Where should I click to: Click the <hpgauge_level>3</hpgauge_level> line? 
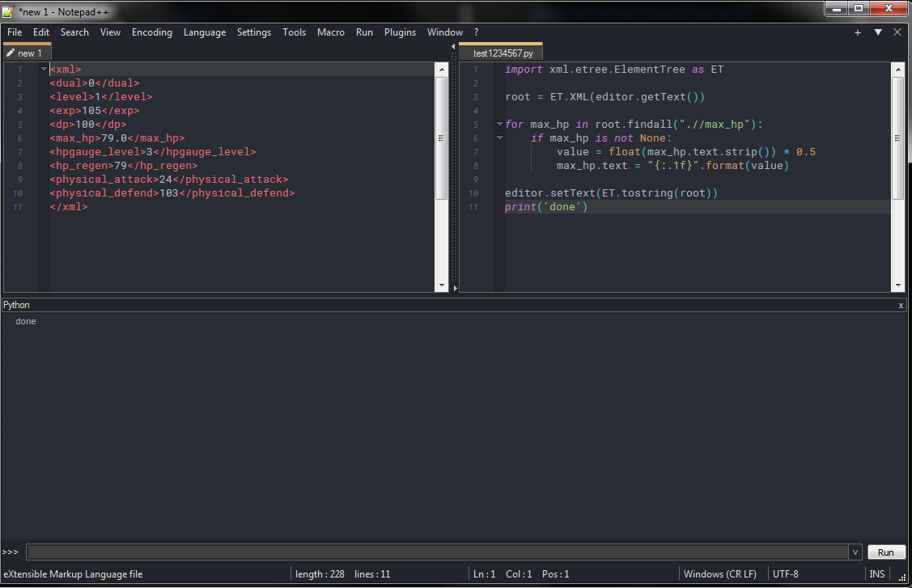(x=153, y=152)
